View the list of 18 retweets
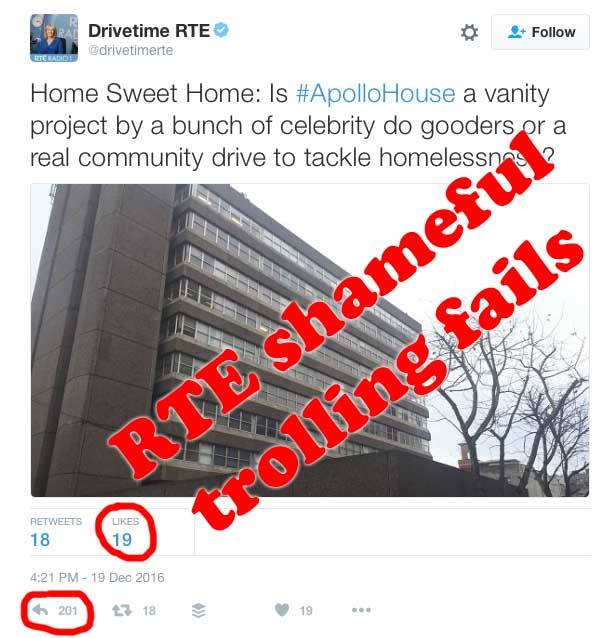614x638 pixels. pyautogui.click(x=56, y=532)
